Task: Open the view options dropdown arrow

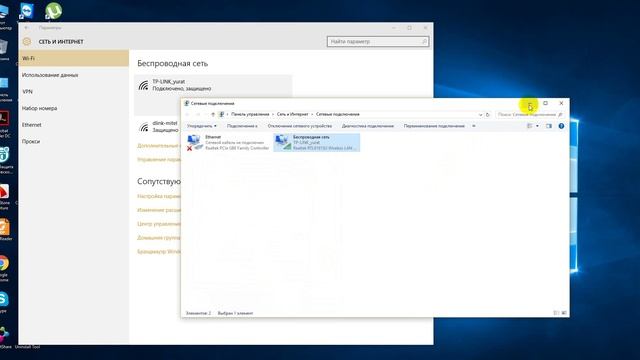Action: pyautogui.click(x=537, y=126)
